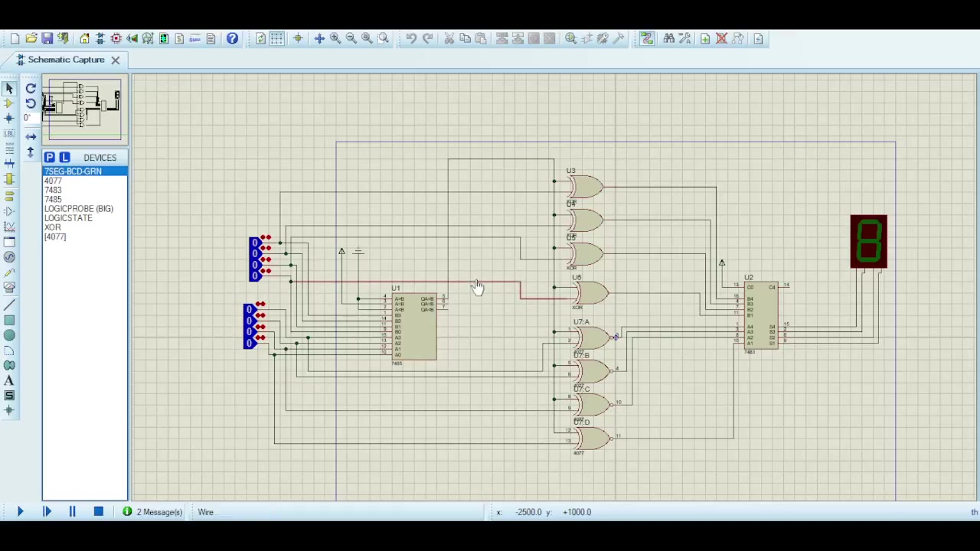Click the Save Project icon
Screen dimensions: 980x551
47,38
